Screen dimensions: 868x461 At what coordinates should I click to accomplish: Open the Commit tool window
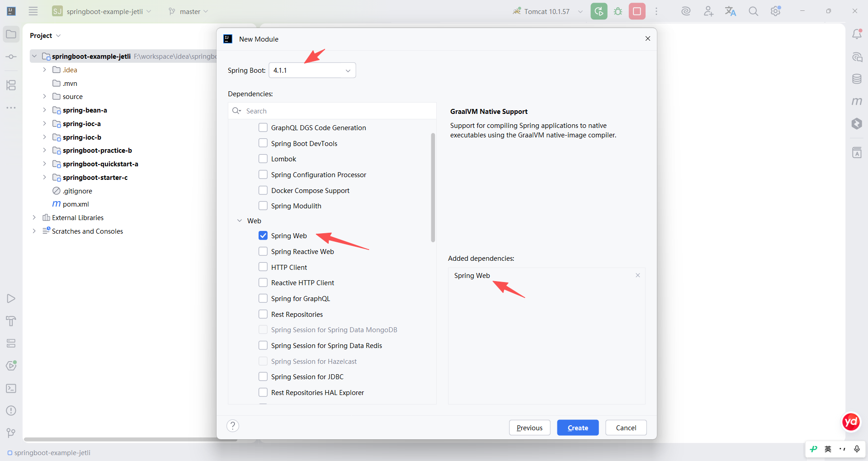coord(11,57)
